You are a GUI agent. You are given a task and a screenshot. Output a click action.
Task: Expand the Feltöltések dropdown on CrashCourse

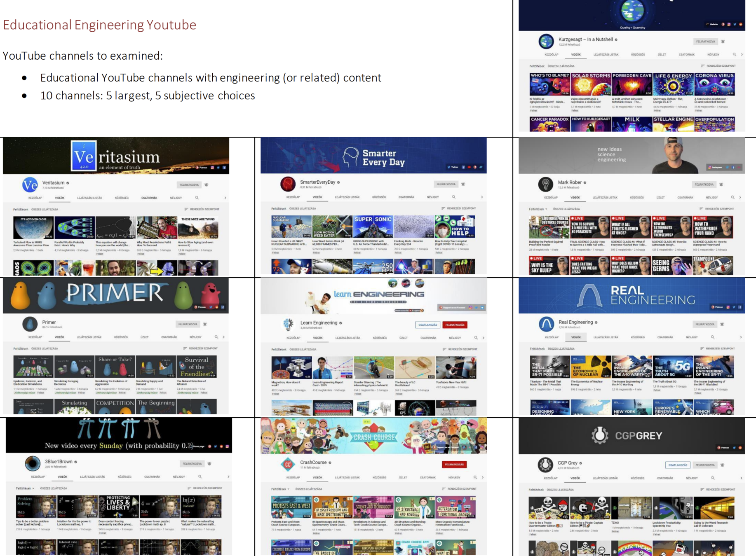pos(280,489)
